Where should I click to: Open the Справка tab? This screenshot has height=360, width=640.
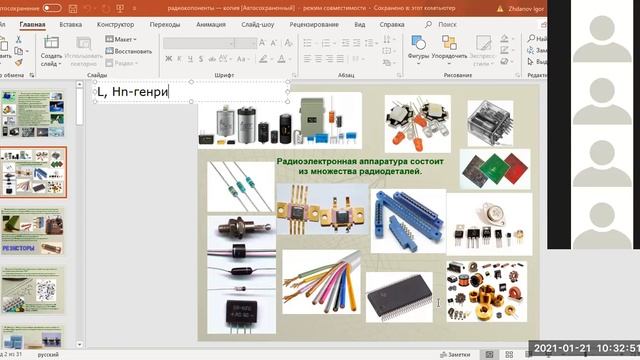pyautogui.click(x=392, y=24)
